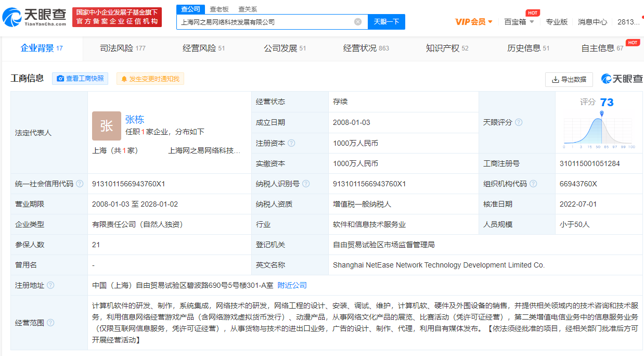
Task: Open the 自主信息 tab
Action: pyautogui.click(x=602, y=48)
